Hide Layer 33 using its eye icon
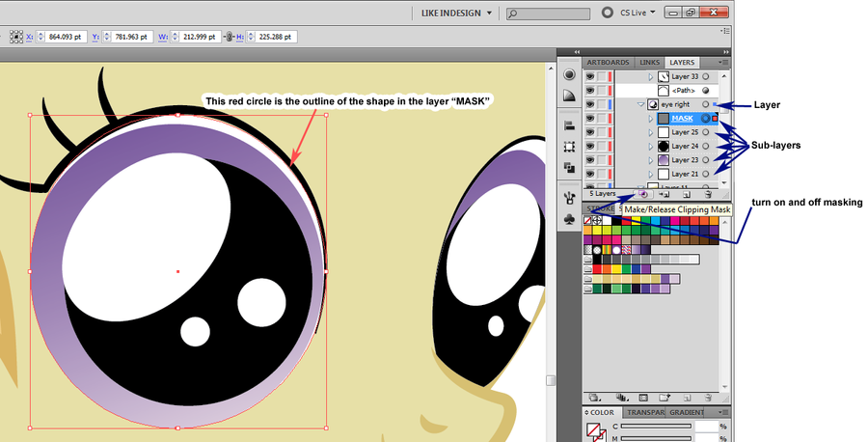The image size is (868, 442). [590, 76]
